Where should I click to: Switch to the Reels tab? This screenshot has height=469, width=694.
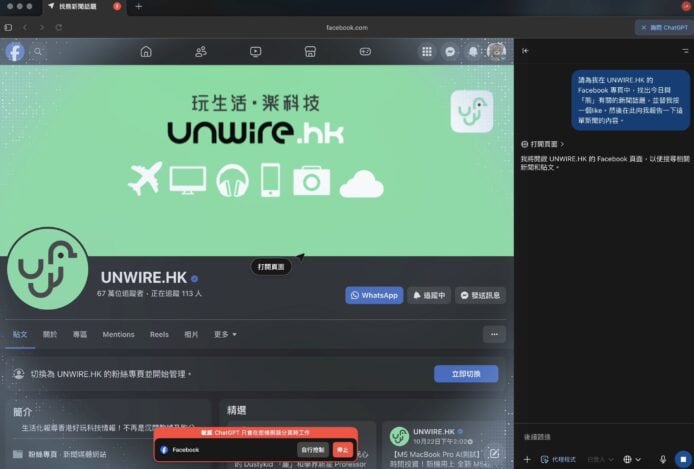159,334
